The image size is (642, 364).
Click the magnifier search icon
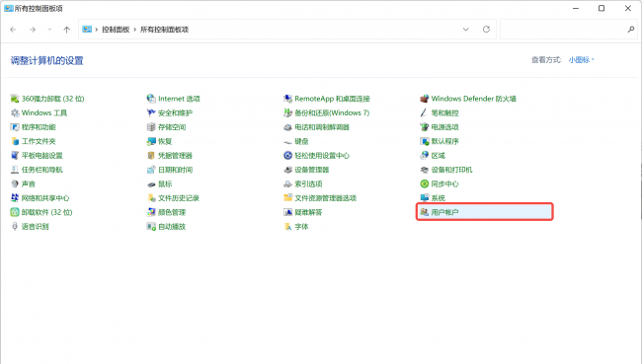631,30
